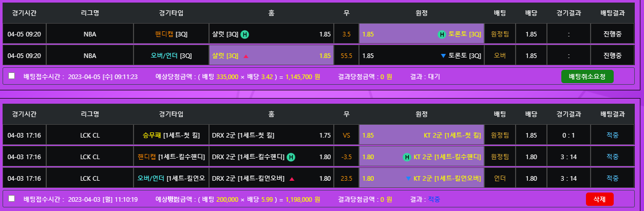The height and width of the screenshot is (211, 644).
Task: Select the KT 2군 [1세트-첫 킬] away cell
Action: click(x=421, y=136)
